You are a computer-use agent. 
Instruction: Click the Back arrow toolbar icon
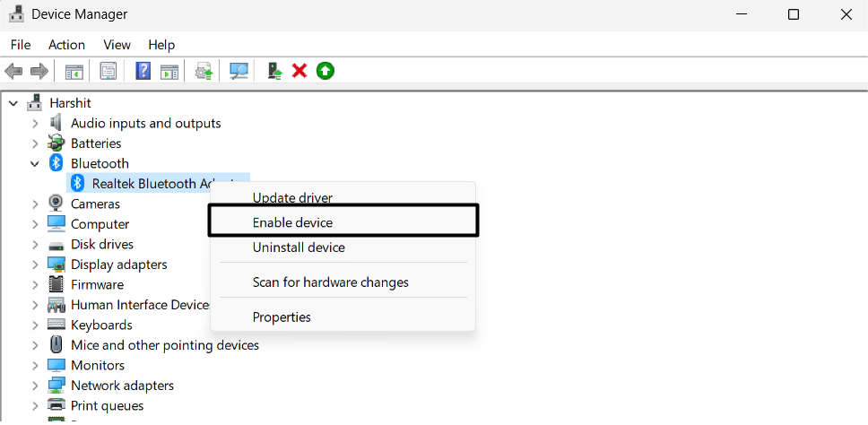tap(13, 71)
